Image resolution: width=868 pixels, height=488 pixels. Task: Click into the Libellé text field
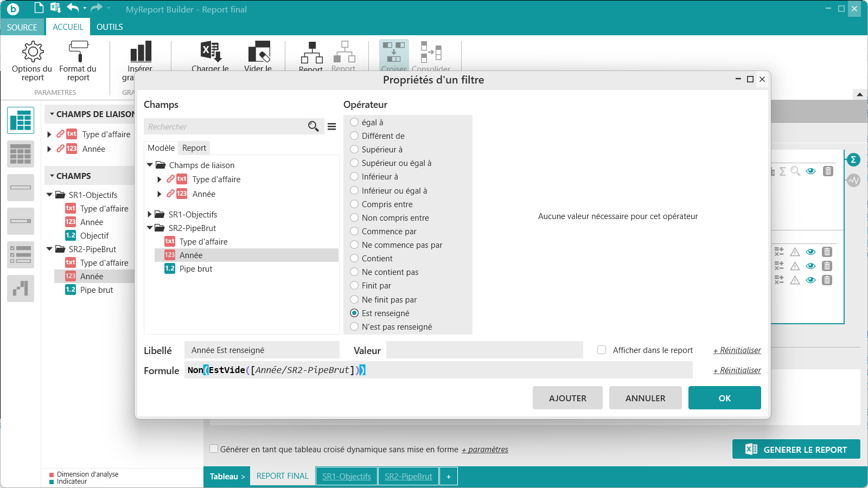[x=261, y=350]
